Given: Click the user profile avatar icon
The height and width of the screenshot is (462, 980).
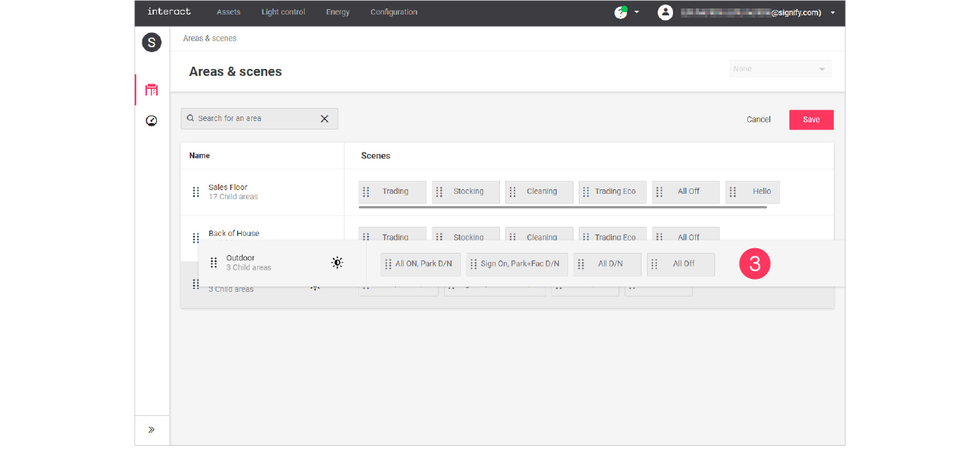Looking at the screenshot, I should click(x=665, y=12).
